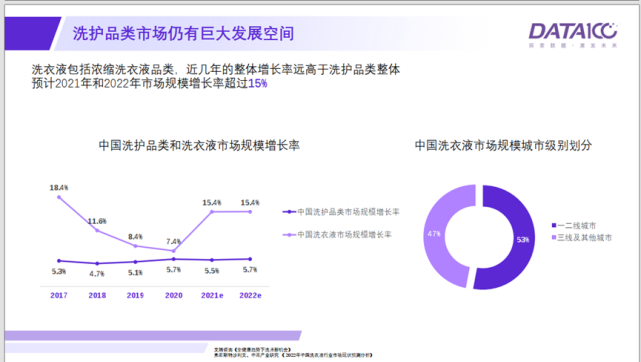Click legend entry 中国洗衣液市场规模增长率
This screenshot has width=641, height=362.
click(337, 235)
